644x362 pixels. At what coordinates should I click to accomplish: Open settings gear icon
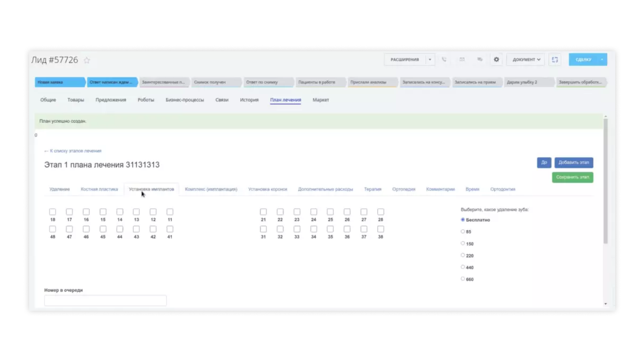click(496, 60)
